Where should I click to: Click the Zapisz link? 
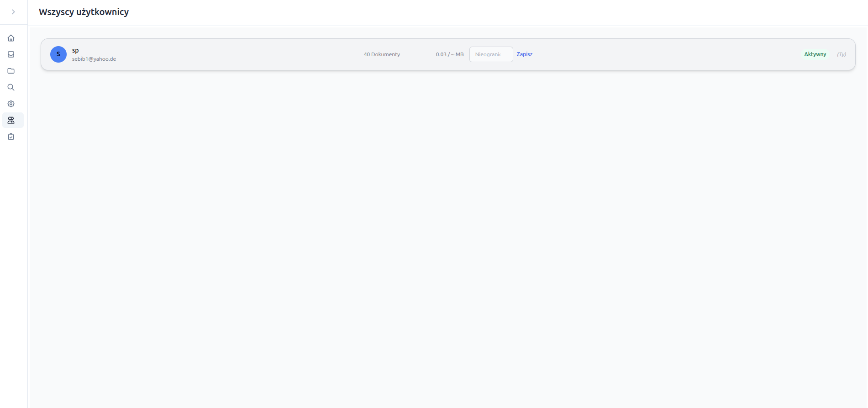pos(525,54)
